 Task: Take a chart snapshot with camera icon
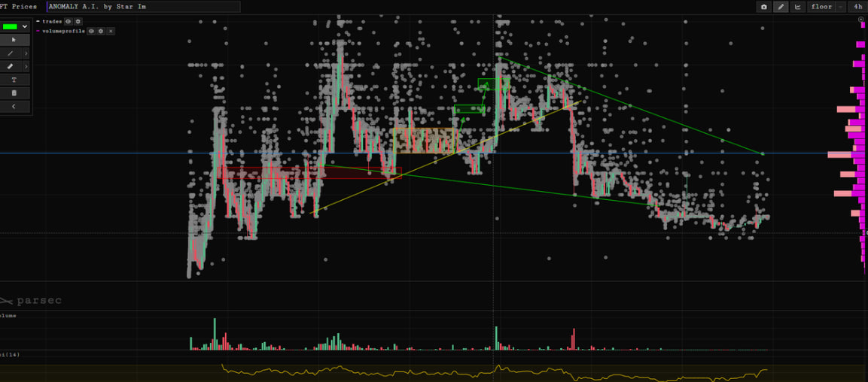point(764,7)
